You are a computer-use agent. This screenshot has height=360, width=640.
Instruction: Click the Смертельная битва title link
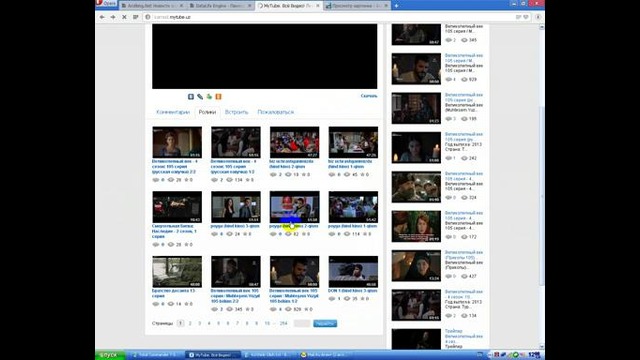pyautogui.click(x=174, y=231)
